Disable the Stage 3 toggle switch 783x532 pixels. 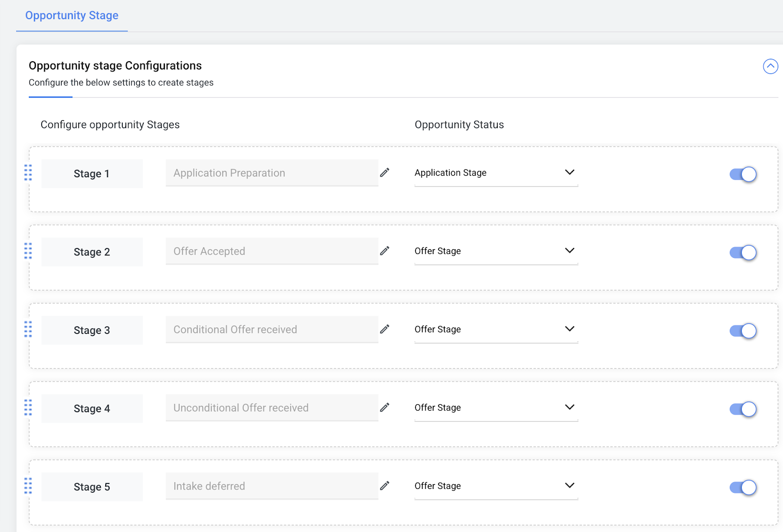pos(743,331)
